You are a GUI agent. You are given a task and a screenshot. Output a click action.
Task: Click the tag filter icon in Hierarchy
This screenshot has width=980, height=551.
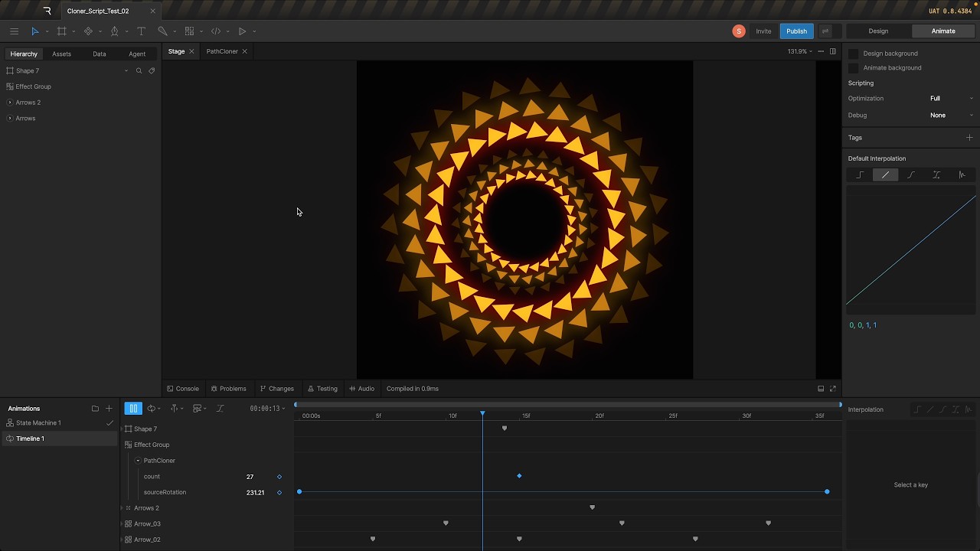152,70
